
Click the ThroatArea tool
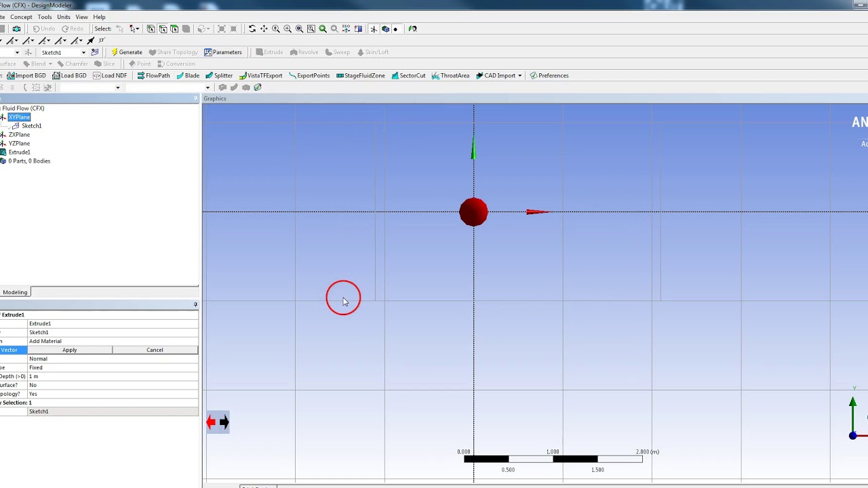pyautogui.click(x=450, y=75)
